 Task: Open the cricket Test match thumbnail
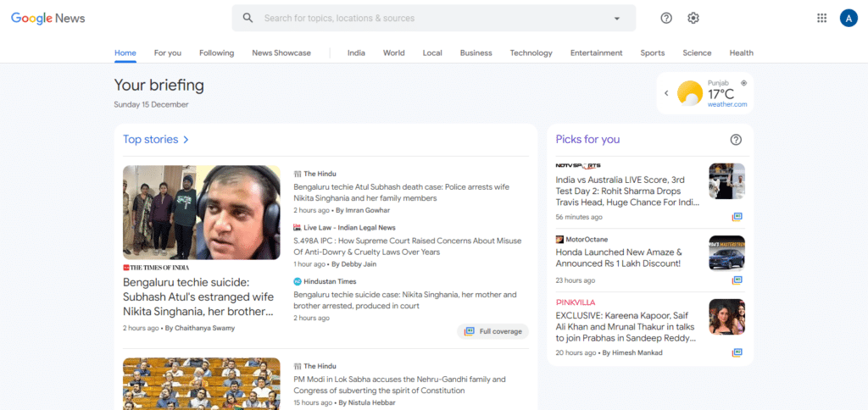(x=726, y=181)
